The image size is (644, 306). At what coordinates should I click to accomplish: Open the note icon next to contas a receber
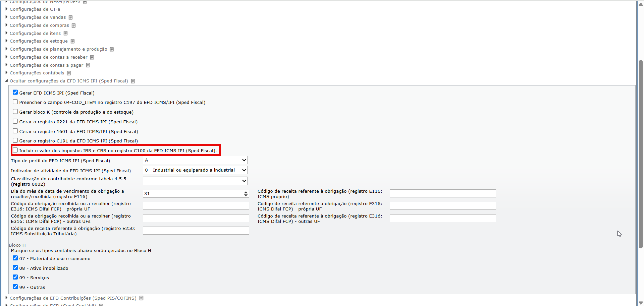click(x=92, y=57)
